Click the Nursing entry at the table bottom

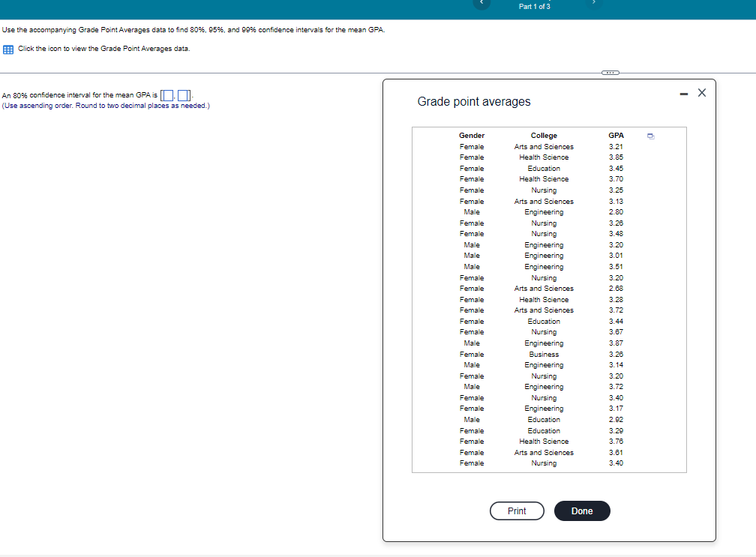coord(544,463)
